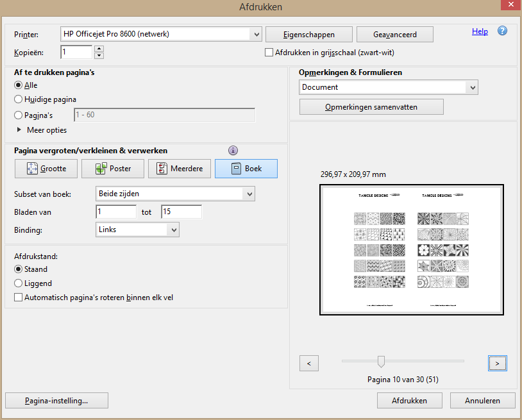Click the Eigenschappen button

[308, 34]
